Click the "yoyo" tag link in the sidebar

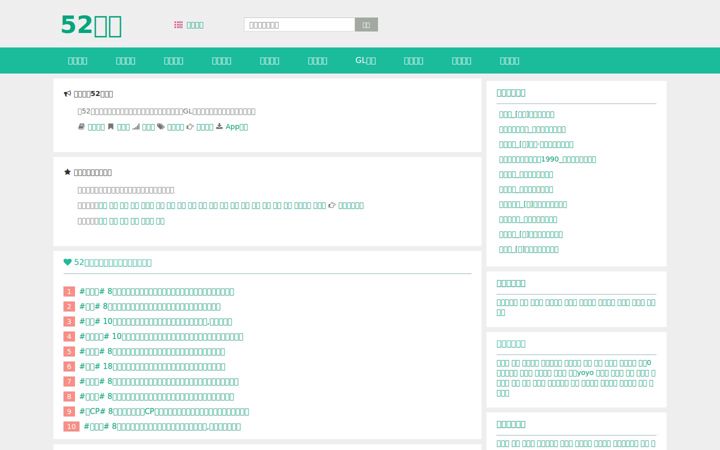point(581,373)
